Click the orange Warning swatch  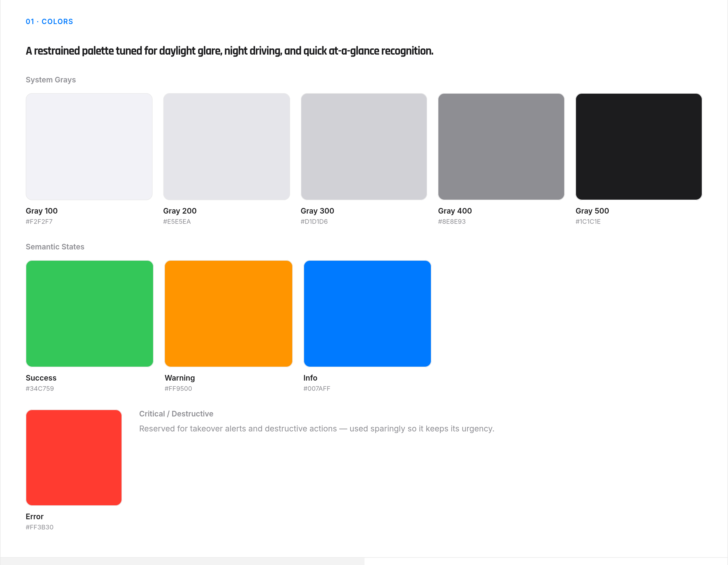(x=229, y=314)
